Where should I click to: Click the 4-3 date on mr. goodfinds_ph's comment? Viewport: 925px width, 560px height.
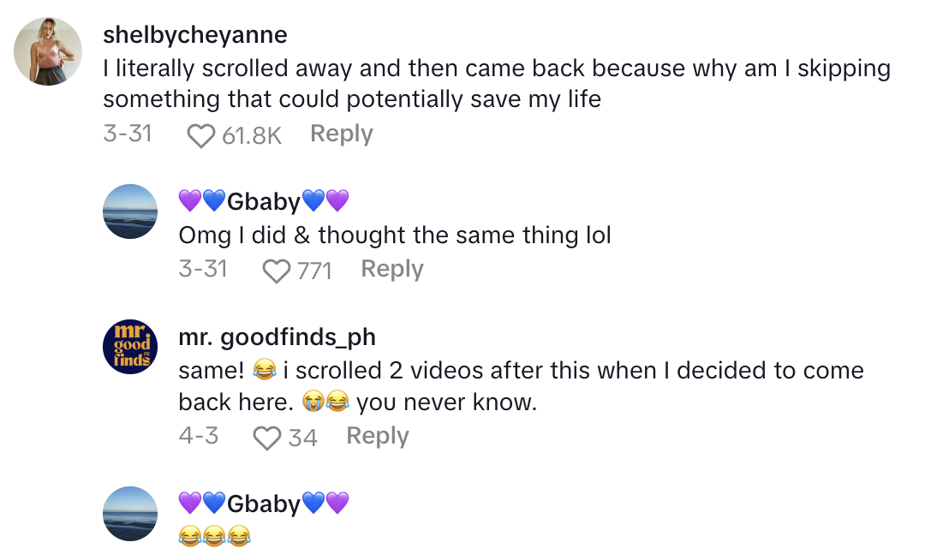[199, 436]
